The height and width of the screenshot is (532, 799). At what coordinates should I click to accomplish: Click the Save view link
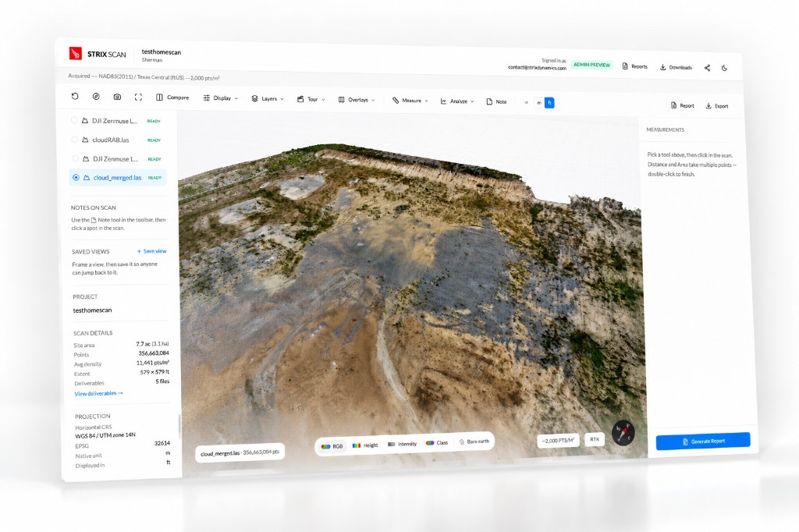[152, 250]
